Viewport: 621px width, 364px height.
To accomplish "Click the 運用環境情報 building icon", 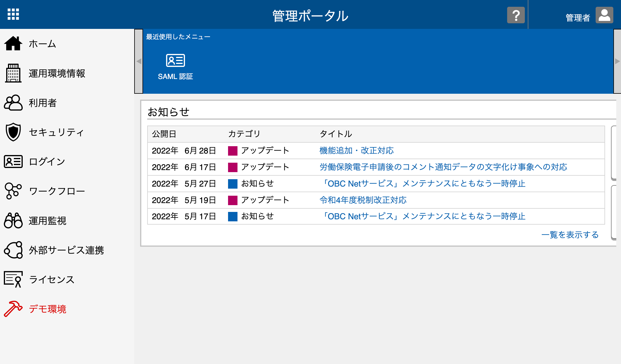I will point(13,73).
